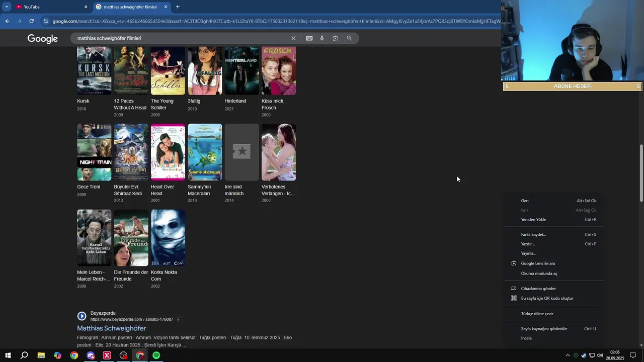Open Windows Start menu
The width and height of the screenshot is (644, 362).
[x=8, y=355]
